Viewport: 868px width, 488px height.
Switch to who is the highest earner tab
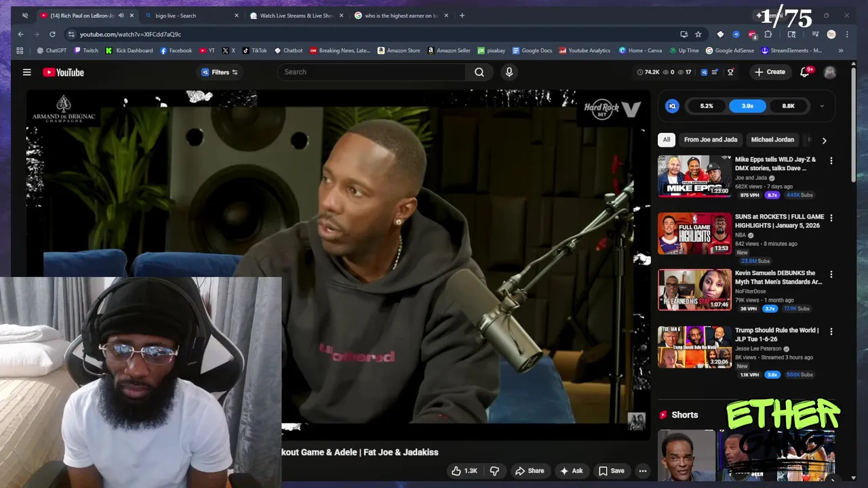pyautogui.click(x=401, y=16)
